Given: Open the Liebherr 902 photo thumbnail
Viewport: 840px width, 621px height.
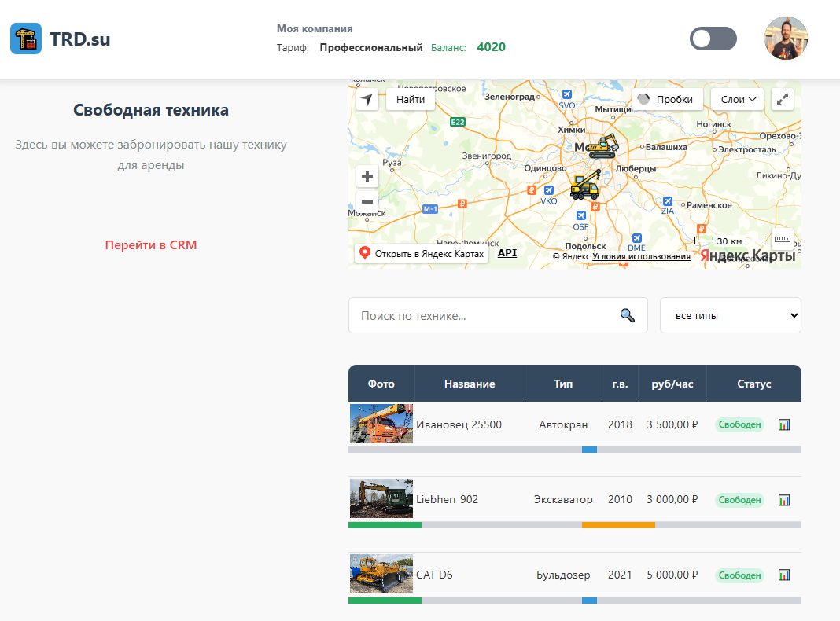Looking at the screenshot, I should 381,498.
